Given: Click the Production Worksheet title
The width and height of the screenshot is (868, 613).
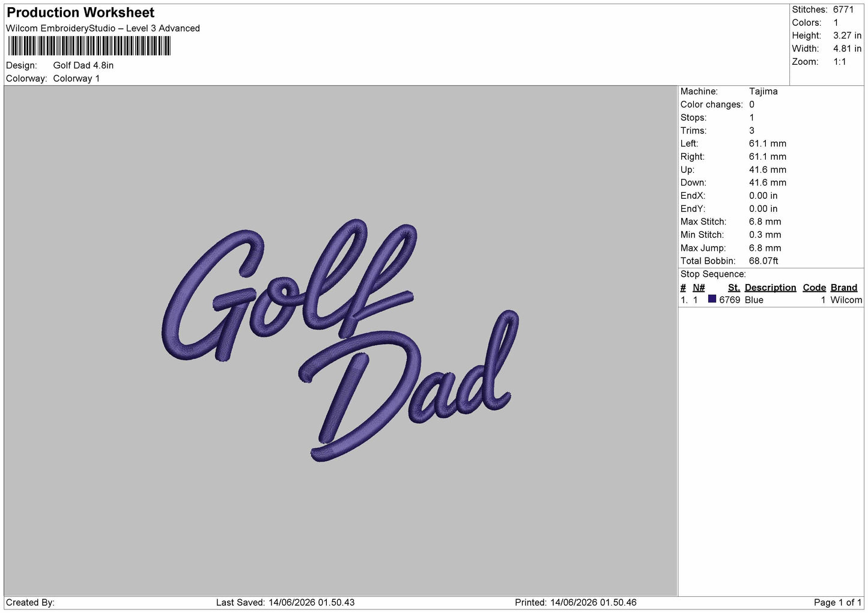Looking at the screenshot, I should pos(80,13).
